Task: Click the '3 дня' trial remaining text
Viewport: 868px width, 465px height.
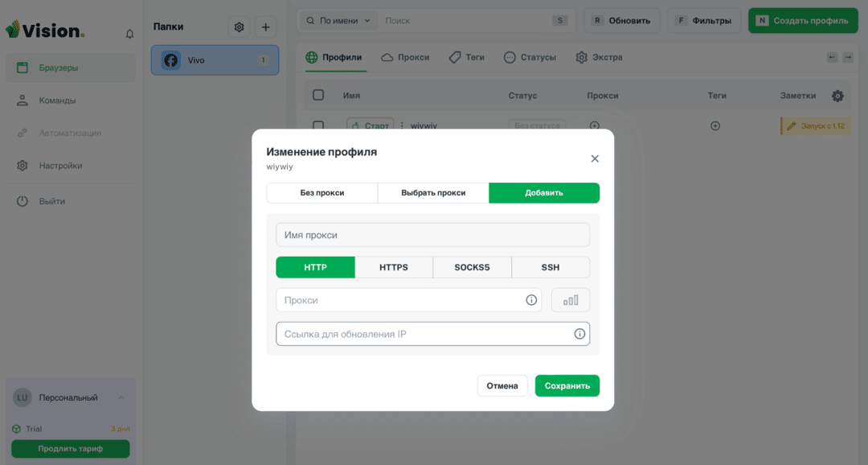Action: point(120,429)
